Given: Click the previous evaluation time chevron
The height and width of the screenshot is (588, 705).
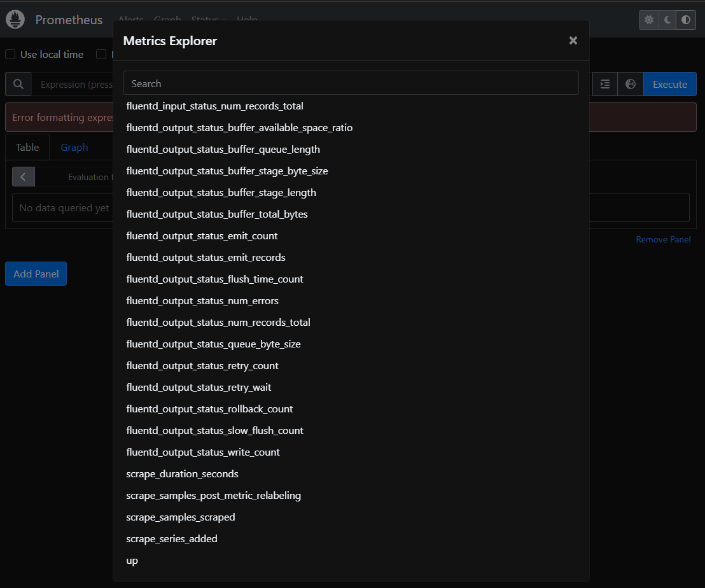Looking at the screenshot, I should pos(24,177).
